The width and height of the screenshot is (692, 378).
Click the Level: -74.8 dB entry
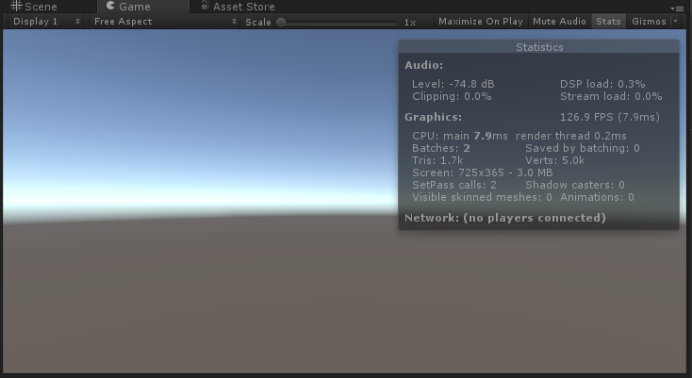pos(453,84)
